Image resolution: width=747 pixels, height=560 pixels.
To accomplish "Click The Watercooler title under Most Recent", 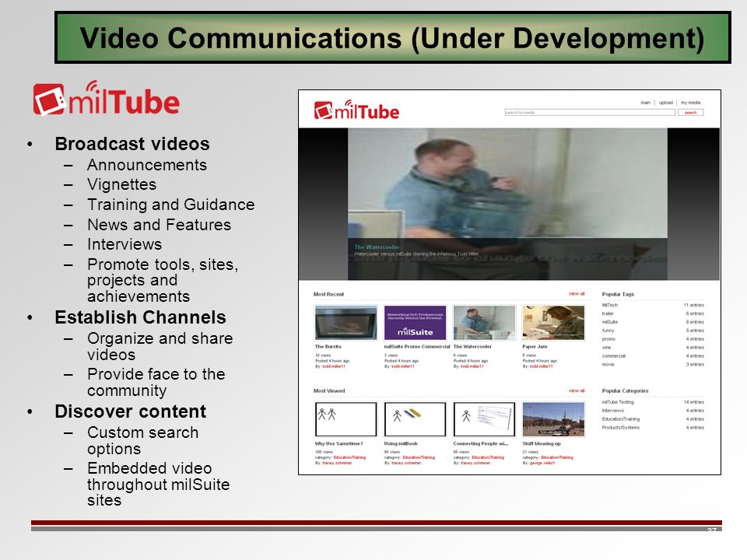I will pyautogui.click(x=472, y=347).
